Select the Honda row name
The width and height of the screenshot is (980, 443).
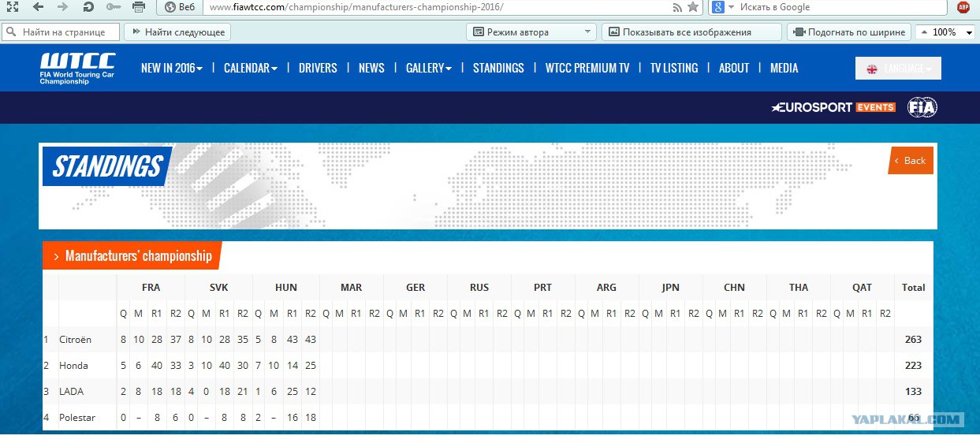[x=73, y=365]
